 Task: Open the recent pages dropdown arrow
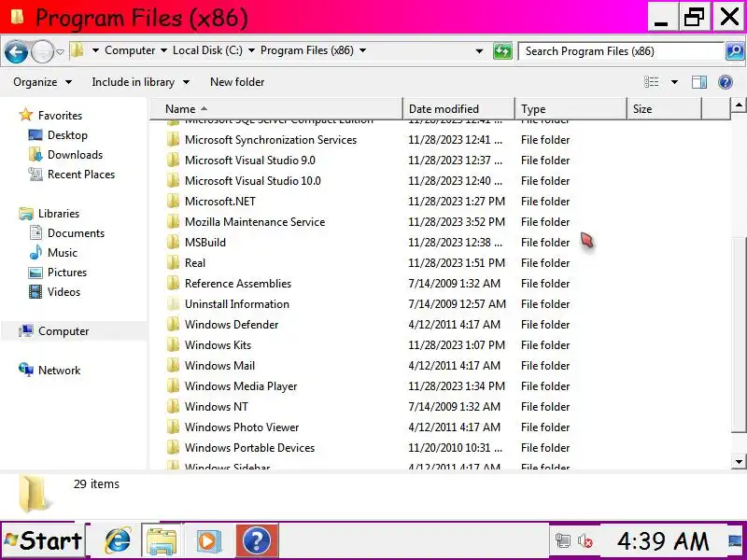point(60,51)
